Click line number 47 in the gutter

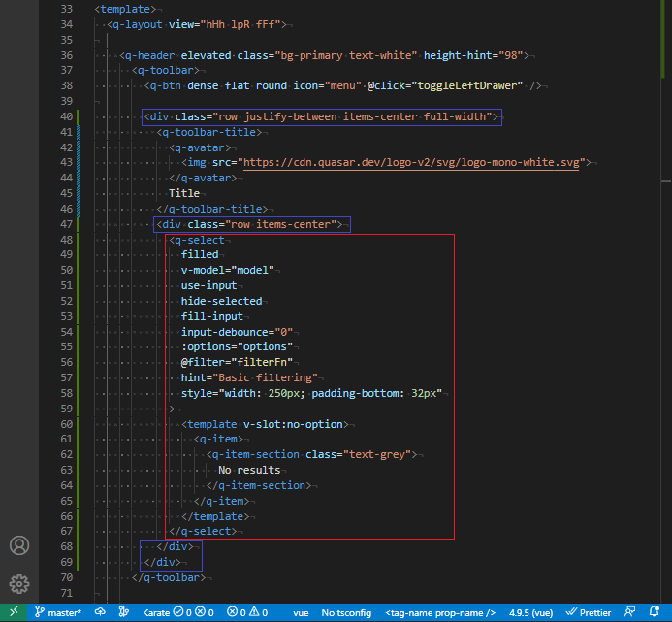[67, 224]
